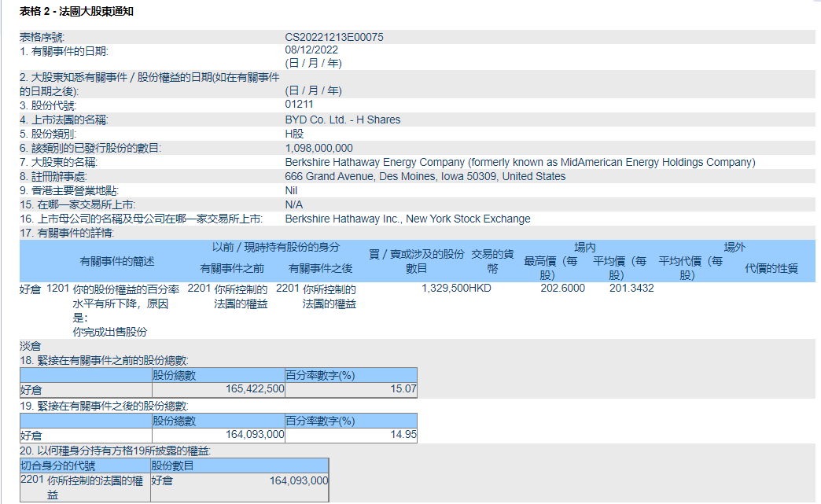Select shares before event 165,422,500

point(255,389)
